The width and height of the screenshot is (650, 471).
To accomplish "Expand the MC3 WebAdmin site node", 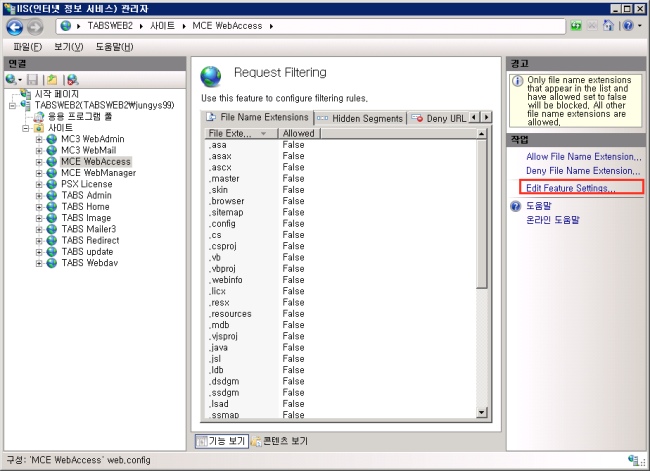I will pos(39,139).
